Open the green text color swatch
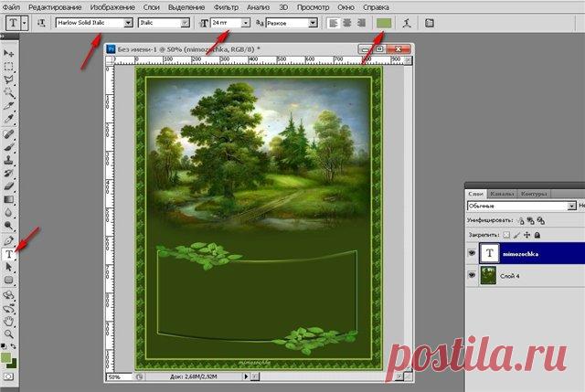This screenshot has width=585, height=392. coord(384,23)
